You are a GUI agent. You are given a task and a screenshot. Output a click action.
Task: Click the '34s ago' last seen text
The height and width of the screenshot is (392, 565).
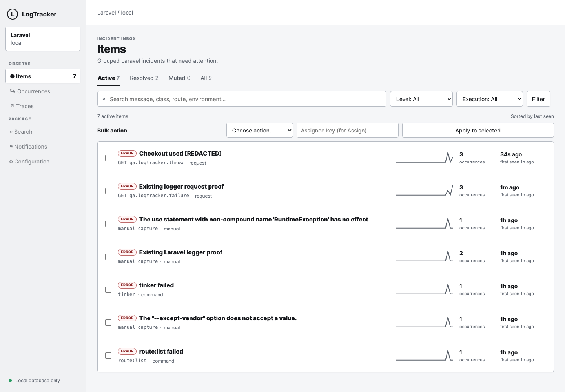point(511,154)
